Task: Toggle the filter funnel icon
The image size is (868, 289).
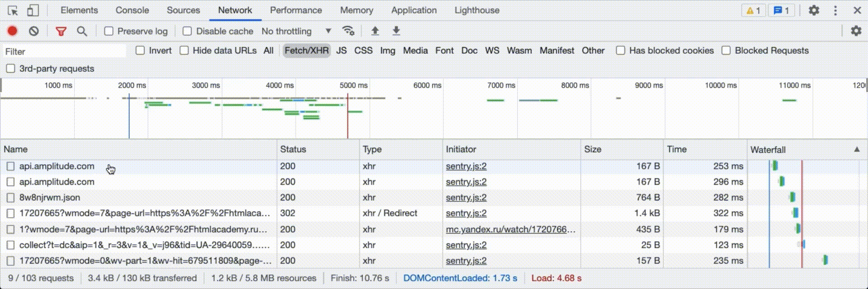Action: [61, 31]
